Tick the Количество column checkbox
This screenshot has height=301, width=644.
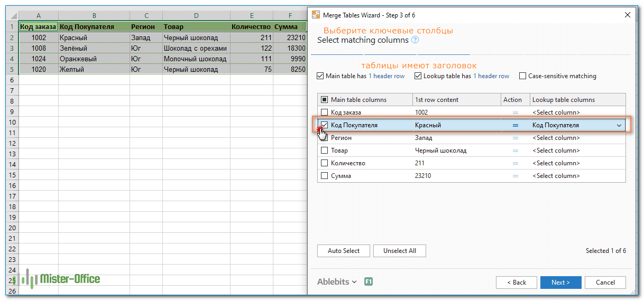(325, 163)
